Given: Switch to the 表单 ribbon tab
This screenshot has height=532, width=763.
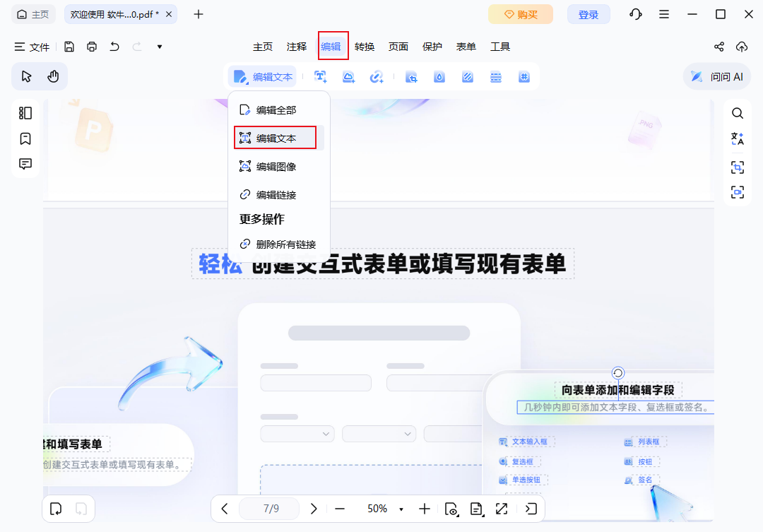Looking at the screenshot, I should [466, 47].
